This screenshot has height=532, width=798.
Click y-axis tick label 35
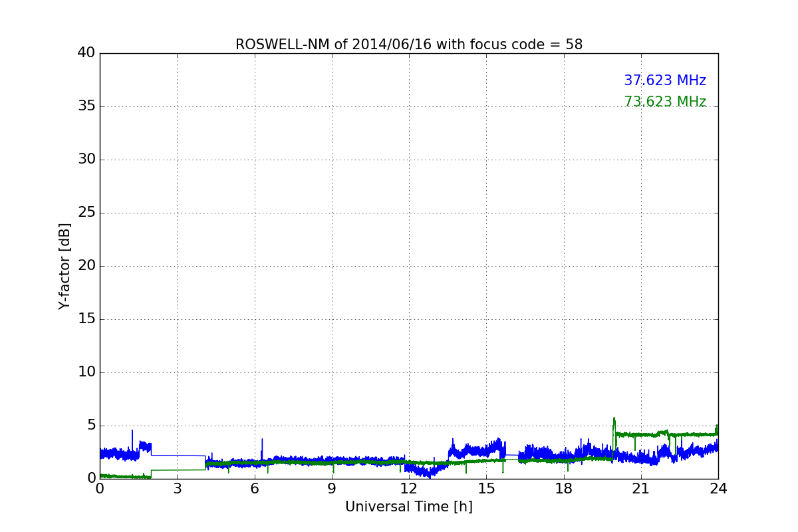[86, 106]
